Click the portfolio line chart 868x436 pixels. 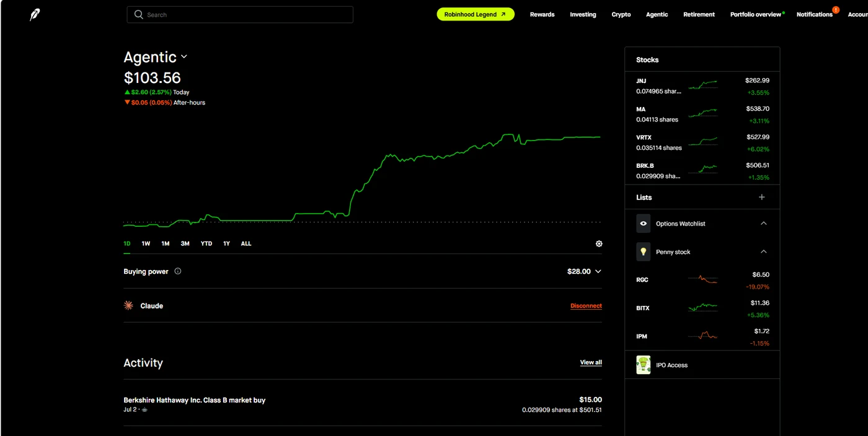click(363, 180)
